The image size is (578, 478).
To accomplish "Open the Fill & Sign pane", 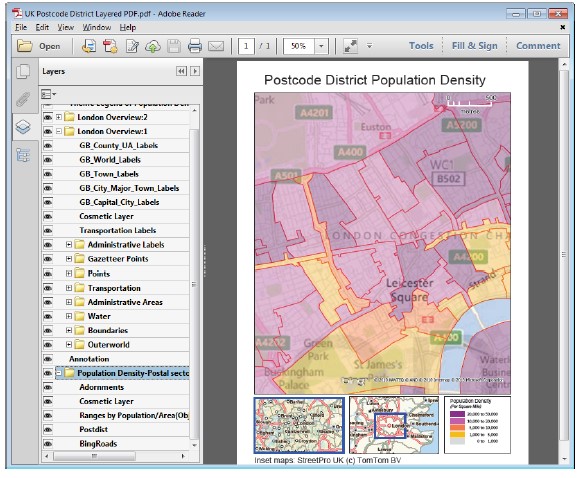I will (474, 46).
